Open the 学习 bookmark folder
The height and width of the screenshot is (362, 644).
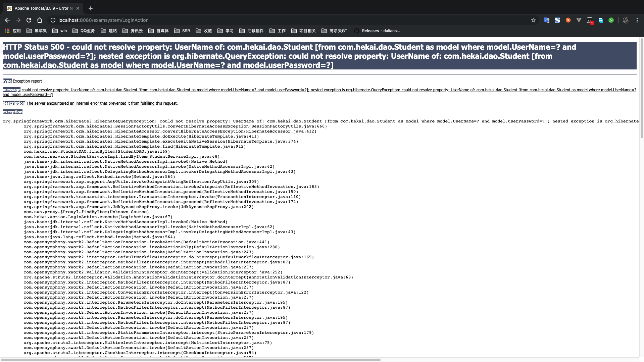tap(226, 31)
